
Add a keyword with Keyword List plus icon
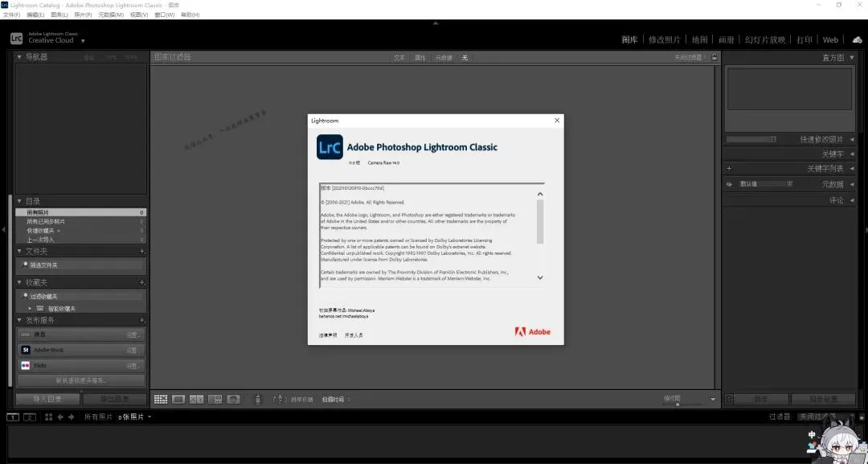pos(729,168)
